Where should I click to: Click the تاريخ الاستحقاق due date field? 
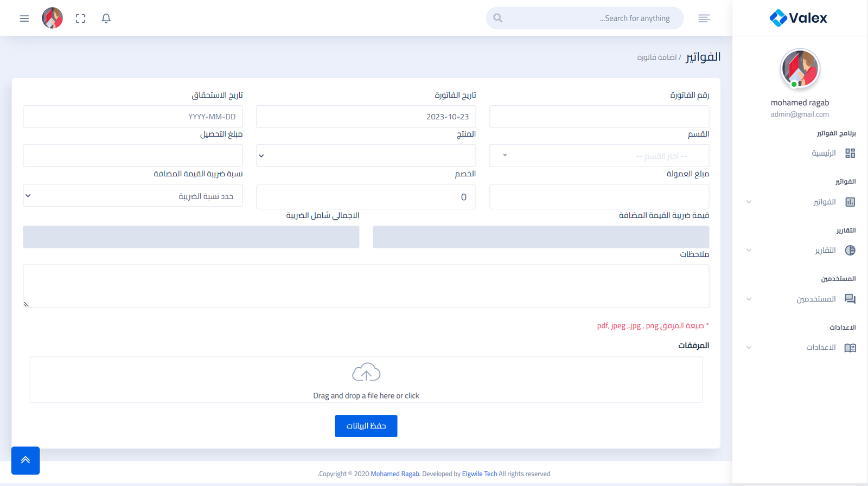(x=133, y=117)
